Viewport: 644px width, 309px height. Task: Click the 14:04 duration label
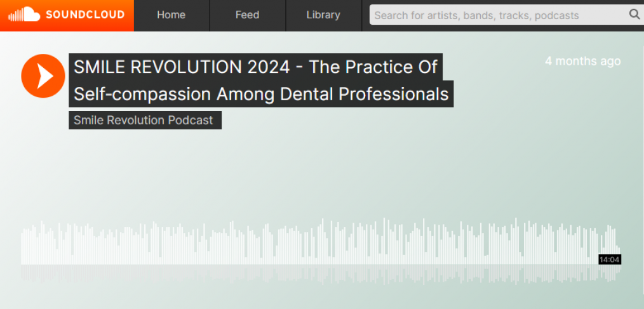[610, 260]
